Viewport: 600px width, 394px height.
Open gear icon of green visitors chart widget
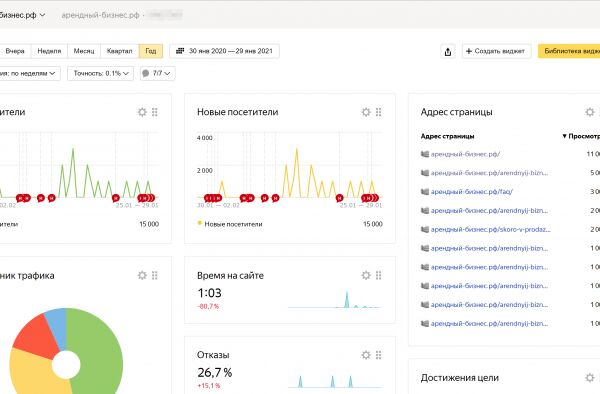[142, 112]
